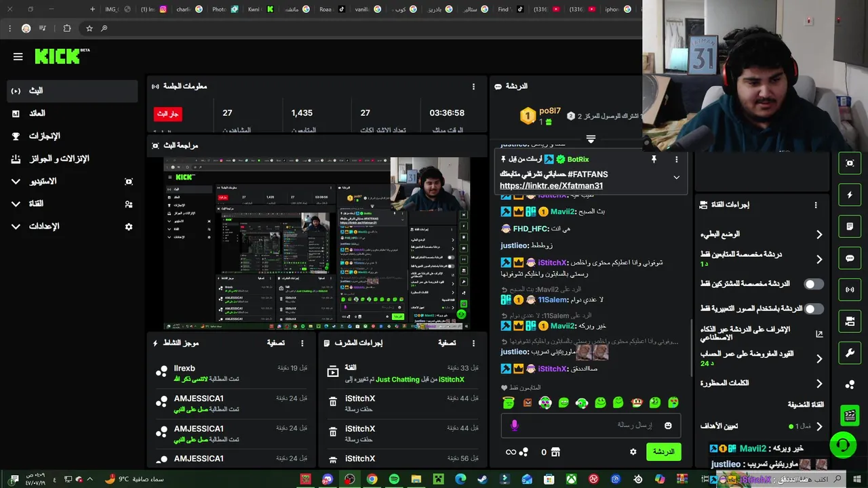
Task: Click the chat jump-to-bottom arrow
Action: click(x=591, y=139)
